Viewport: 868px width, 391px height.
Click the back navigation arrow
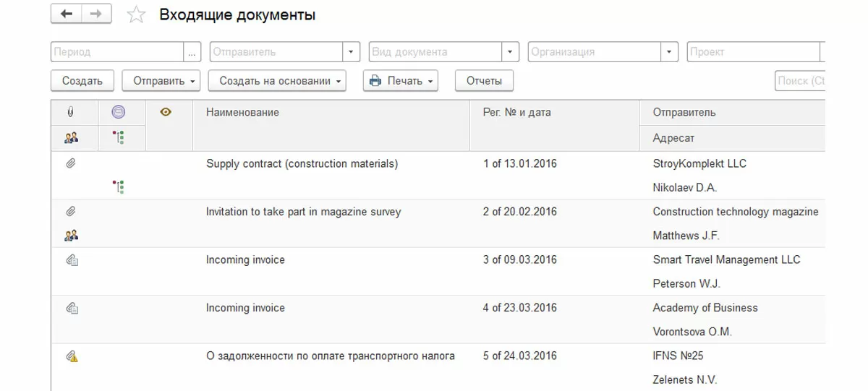coord(67,14)
